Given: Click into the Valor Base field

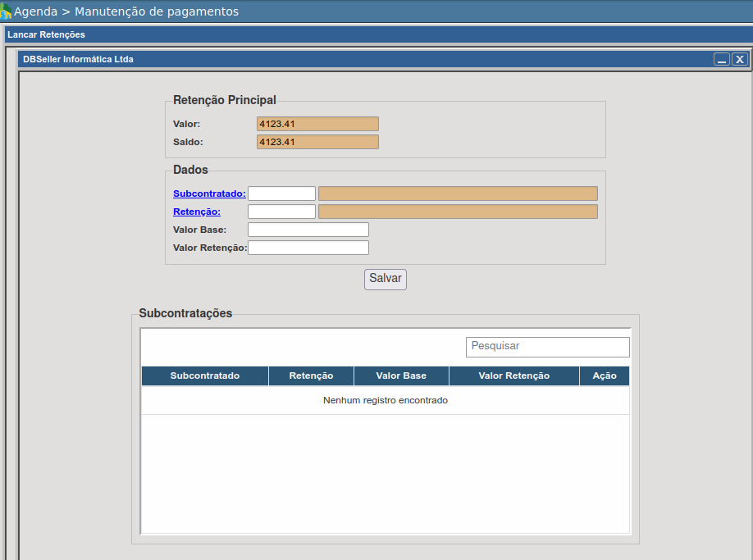Looking at the screenshot, I should tap(308, 230).
